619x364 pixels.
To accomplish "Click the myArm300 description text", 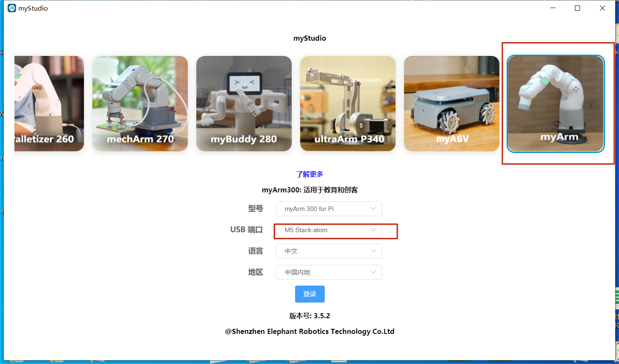I will pyautogui.click(x=309, y=190).
